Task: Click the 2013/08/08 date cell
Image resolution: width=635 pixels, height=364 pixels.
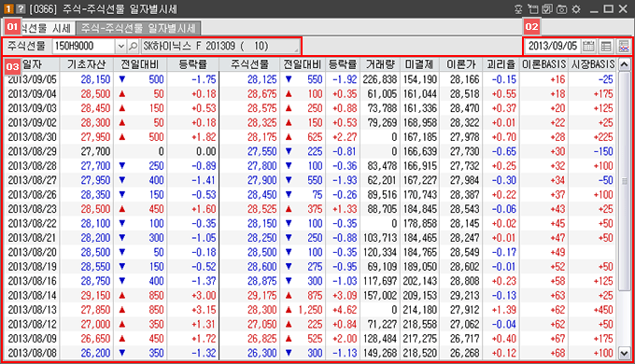Action: (x=32, y=353)
